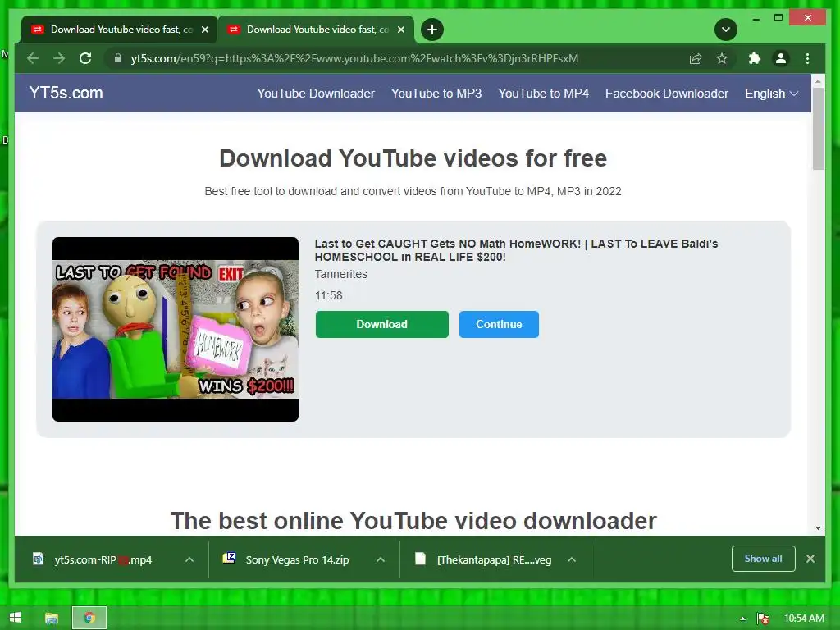Click the address bar URL field
Viewport: 840px width, 630px height.
pyautogui.click(x=354, y=58)
